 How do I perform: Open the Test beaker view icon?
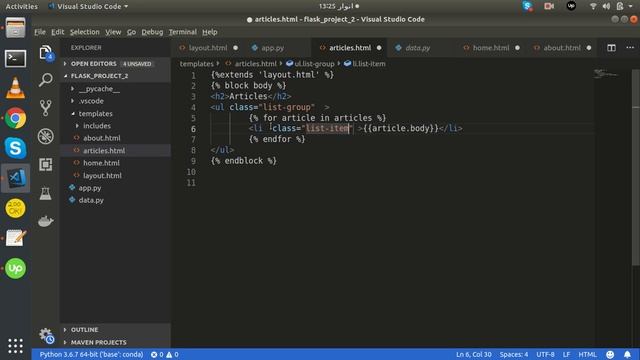pyautogui.click(x=46, y=193)
